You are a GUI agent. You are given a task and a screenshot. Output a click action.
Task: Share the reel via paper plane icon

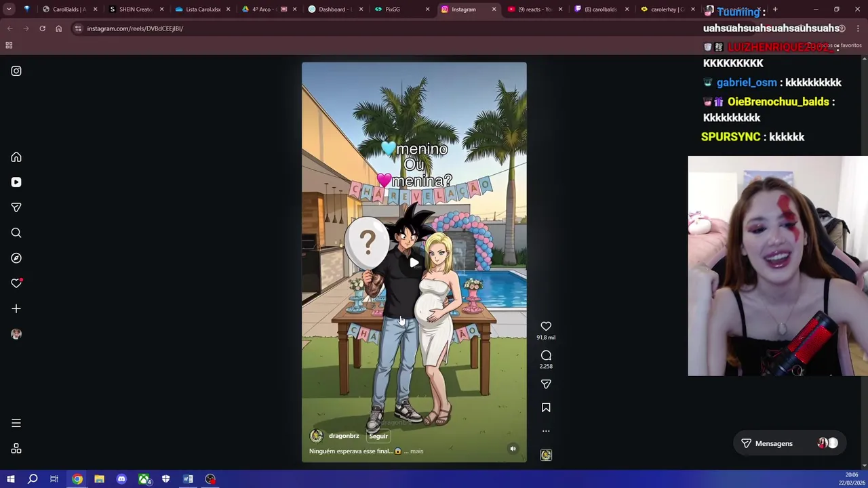point(546,384)
